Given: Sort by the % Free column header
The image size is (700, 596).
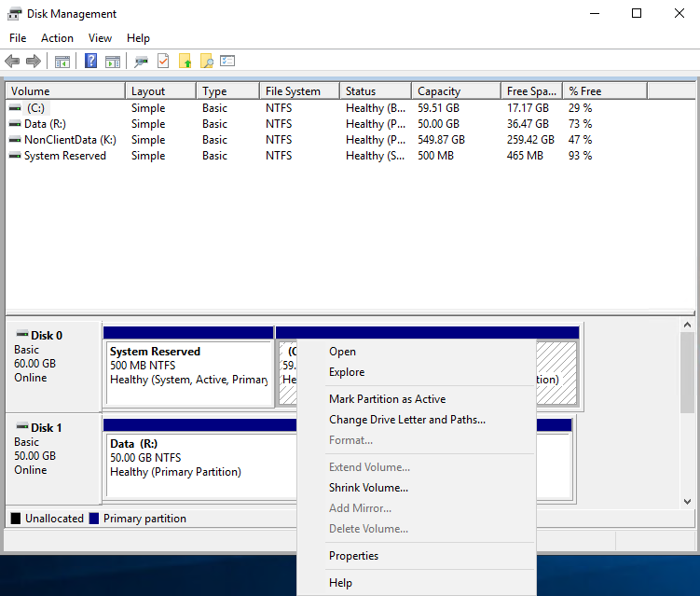Looking at the screenshot, I should 605,91.
